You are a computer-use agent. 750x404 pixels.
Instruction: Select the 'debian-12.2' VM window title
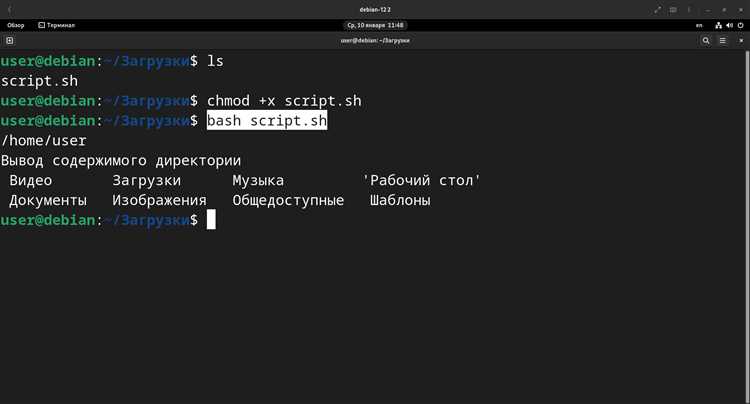coord(375,10)
